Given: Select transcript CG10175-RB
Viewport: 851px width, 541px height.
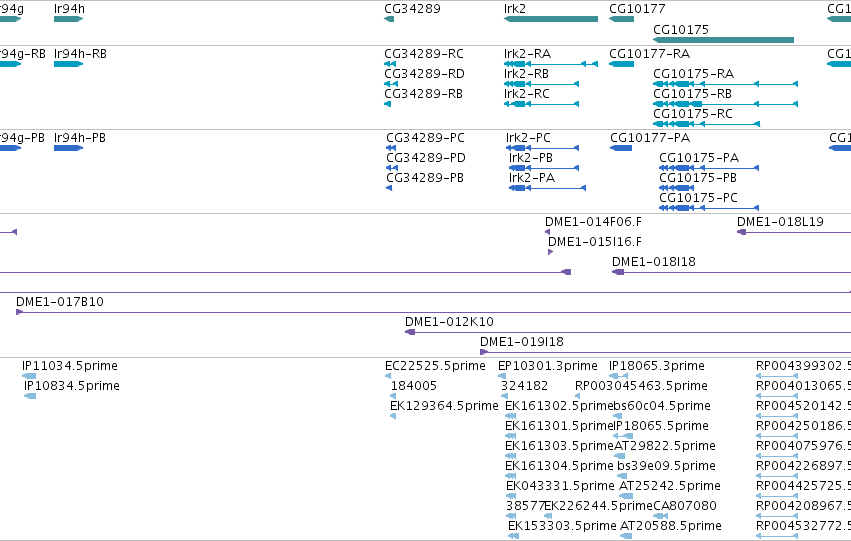Looking at the screenshot, I should (x=725, y=104).
